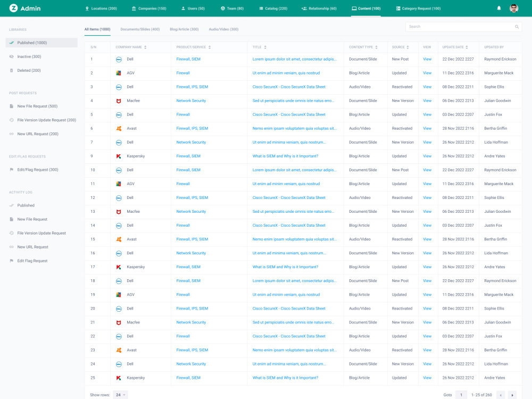Click the Search input field
Screen dimensions: 532x399
tap(463, 27)
